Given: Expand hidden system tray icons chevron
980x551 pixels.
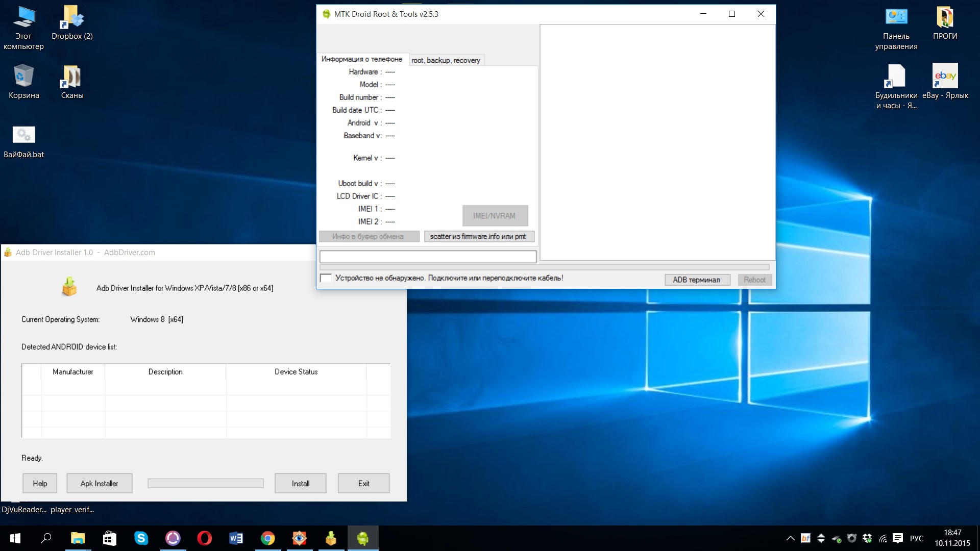Looking at the screenshot, I should (x=790, y=538).
